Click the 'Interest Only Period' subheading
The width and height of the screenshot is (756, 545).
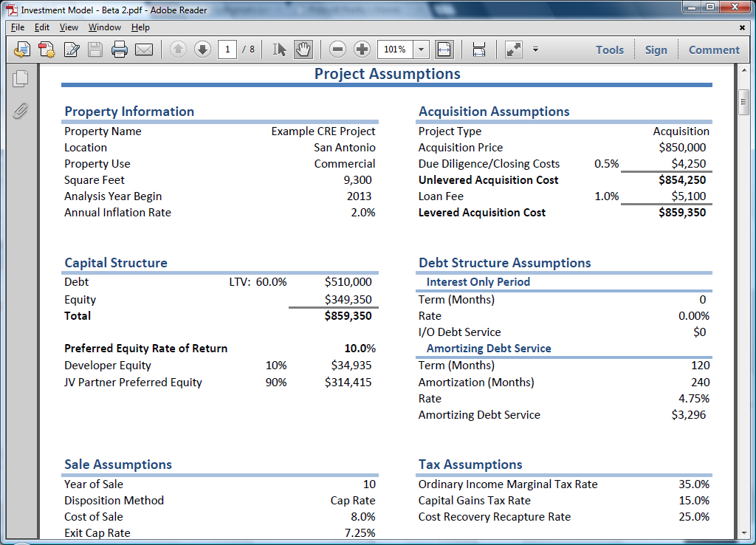point(478,282)
